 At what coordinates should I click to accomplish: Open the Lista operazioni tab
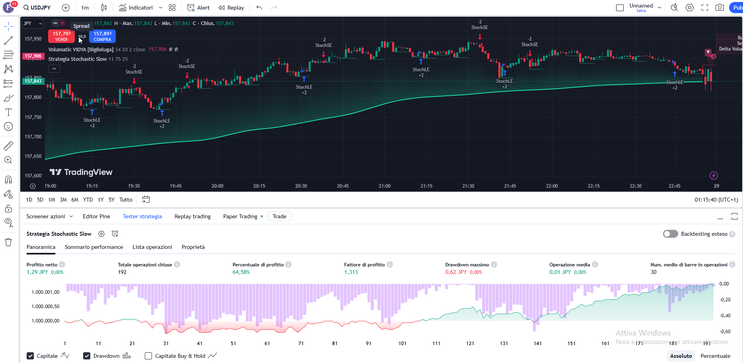point(152,247)
